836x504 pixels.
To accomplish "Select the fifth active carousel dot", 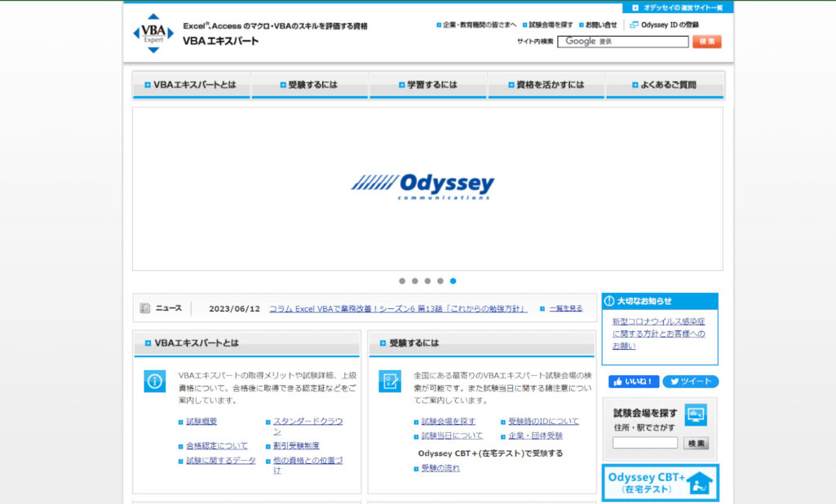I will click(453, 281).
